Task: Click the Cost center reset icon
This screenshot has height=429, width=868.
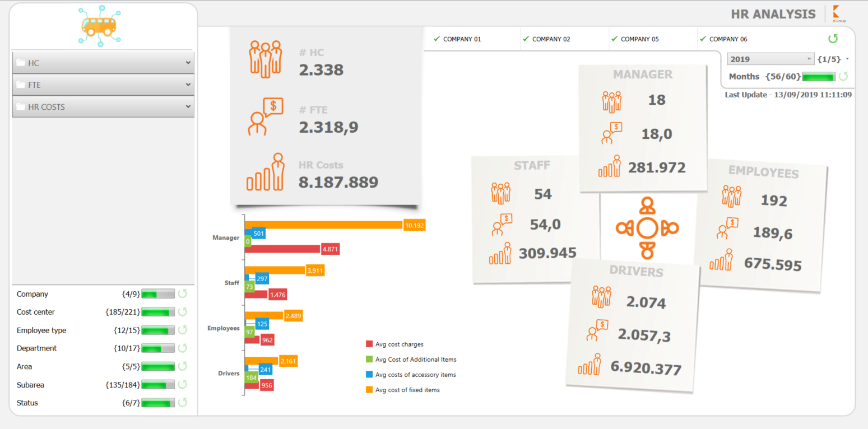Action: (x=182, y=312)
